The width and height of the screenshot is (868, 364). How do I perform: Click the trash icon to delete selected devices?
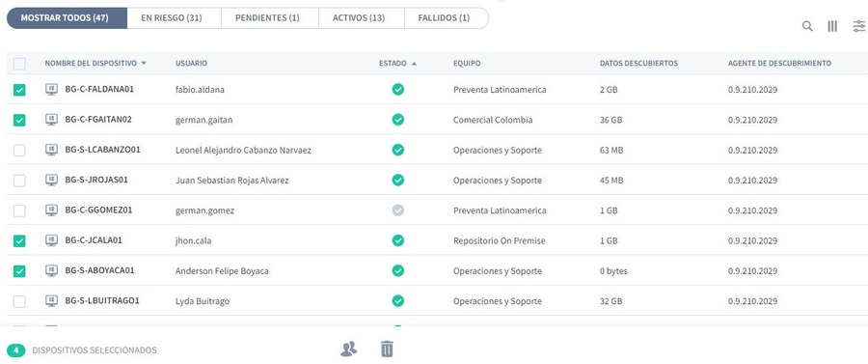pos(387,350)
